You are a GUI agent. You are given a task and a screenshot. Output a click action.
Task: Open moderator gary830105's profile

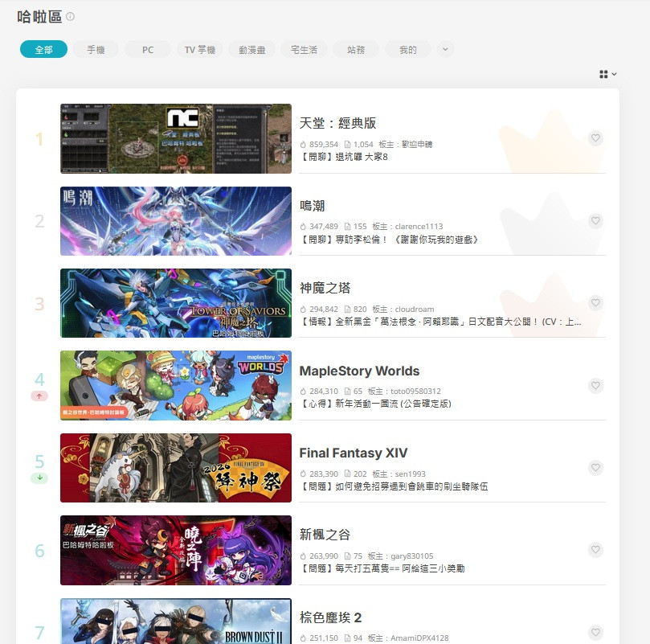412,556
